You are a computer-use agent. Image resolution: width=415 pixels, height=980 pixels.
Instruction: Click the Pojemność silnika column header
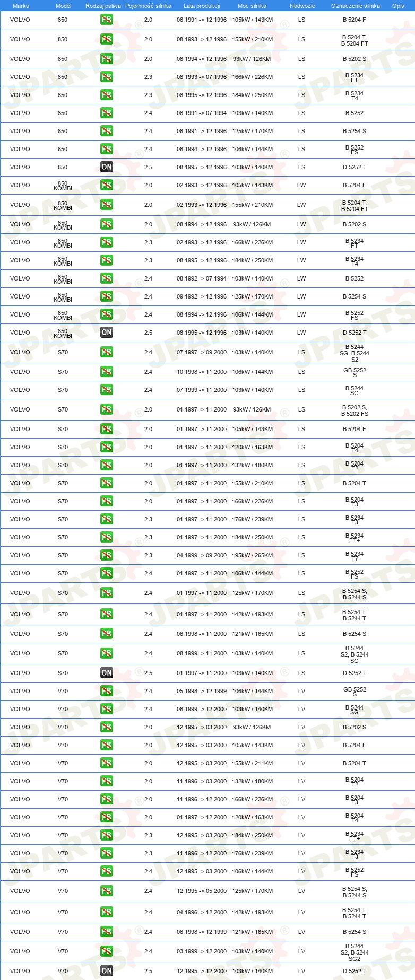click(148, 6)
